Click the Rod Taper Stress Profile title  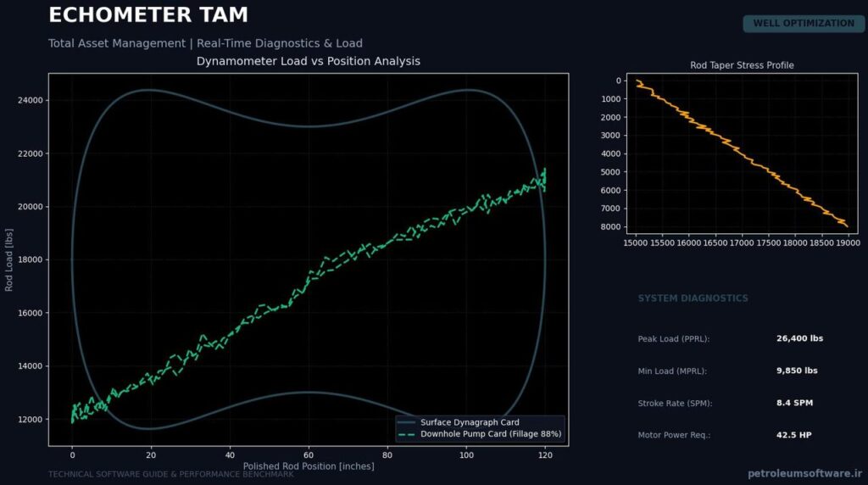[x=742, y=65]
